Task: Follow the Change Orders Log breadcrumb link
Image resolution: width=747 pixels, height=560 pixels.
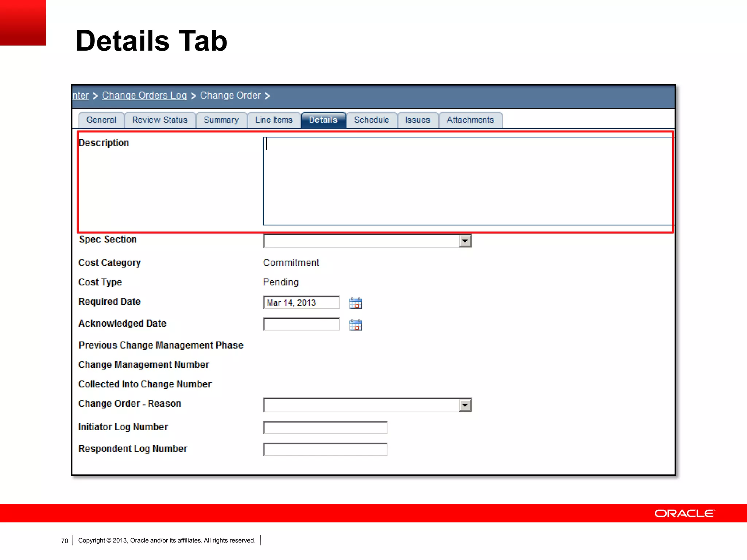Action: (x=144, y=96)
